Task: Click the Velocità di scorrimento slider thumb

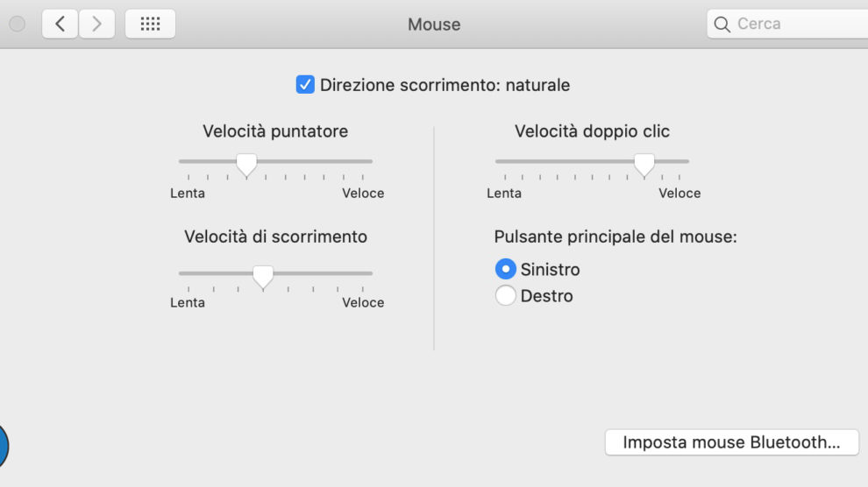Action: [x=263, y=276]
